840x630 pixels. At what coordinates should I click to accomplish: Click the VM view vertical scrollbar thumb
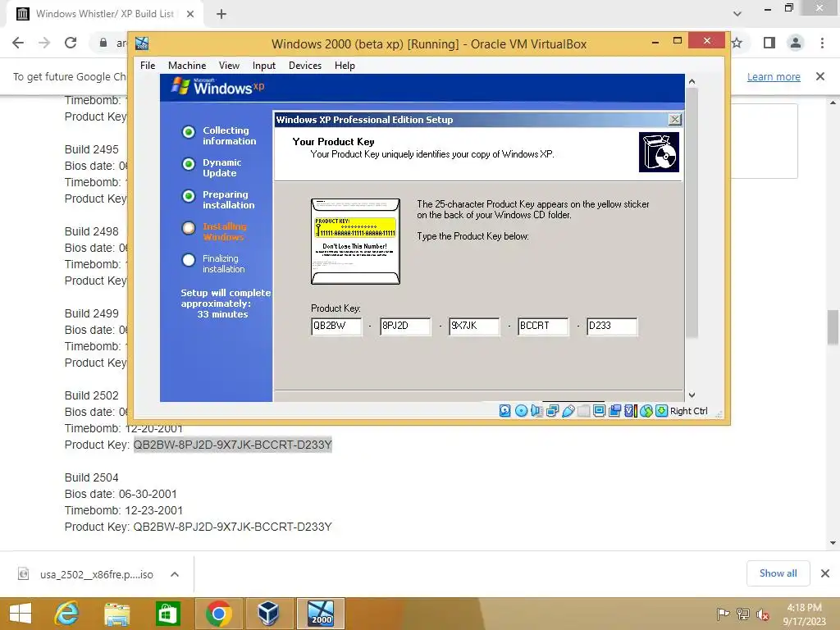tap(692, 212)
